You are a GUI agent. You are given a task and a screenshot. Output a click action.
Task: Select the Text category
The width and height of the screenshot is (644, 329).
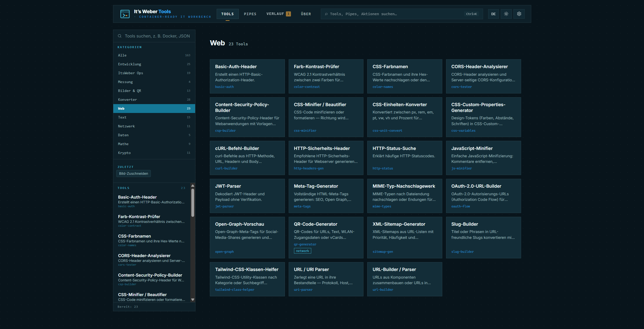[154, 117]
